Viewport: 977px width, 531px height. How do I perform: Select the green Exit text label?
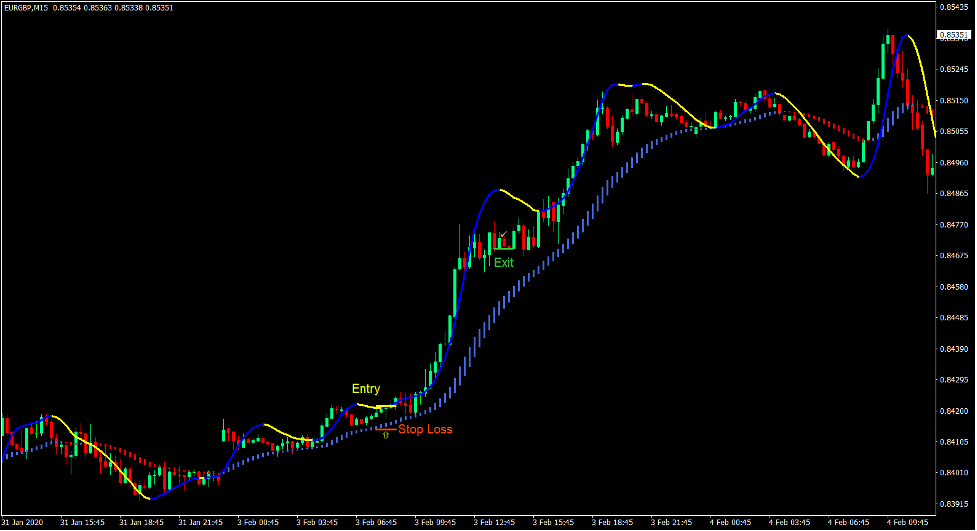click(x=504, y=263)
